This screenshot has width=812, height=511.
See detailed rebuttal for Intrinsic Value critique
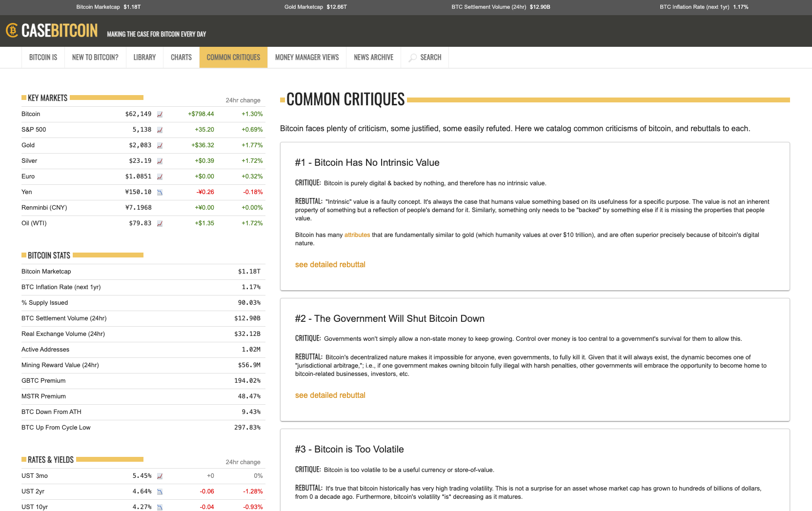click(330, 264)
